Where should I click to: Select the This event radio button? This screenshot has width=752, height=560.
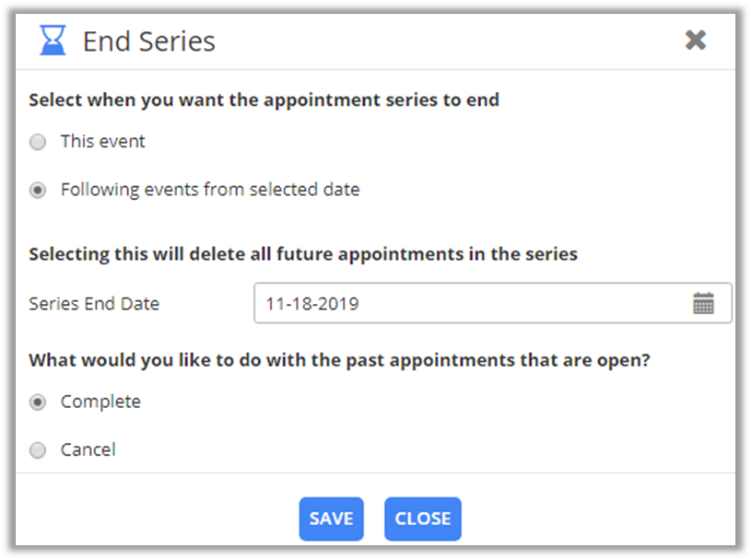coord(38,142)
